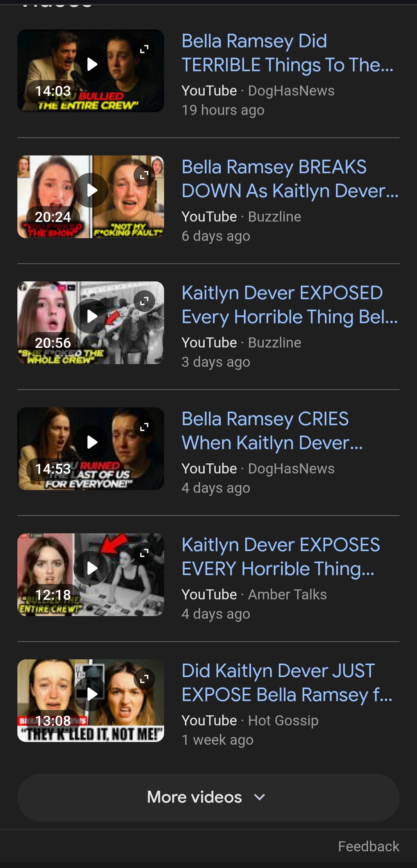The height and width of the screenshot is (868, 417).
Task: Open 'Bella Ramsey CRIES When Kaitlyn Dever' link
Action: (272, 431)
